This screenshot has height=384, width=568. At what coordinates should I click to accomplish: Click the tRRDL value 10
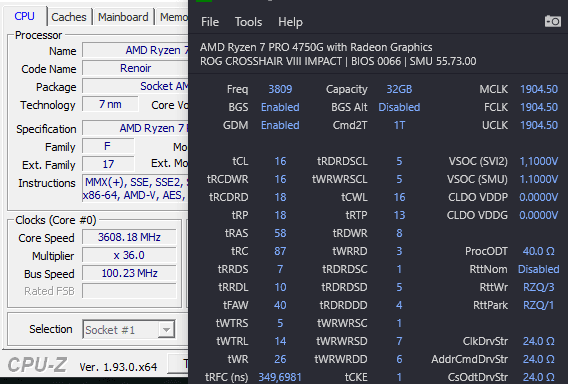tap(280, 287)
